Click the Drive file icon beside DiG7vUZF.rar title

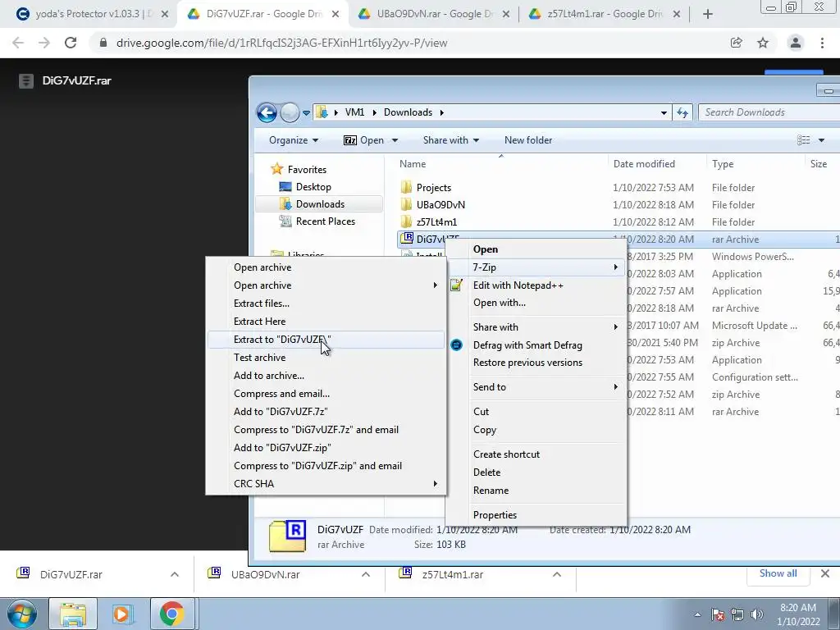pyautogui.click(x=25, y=81)
